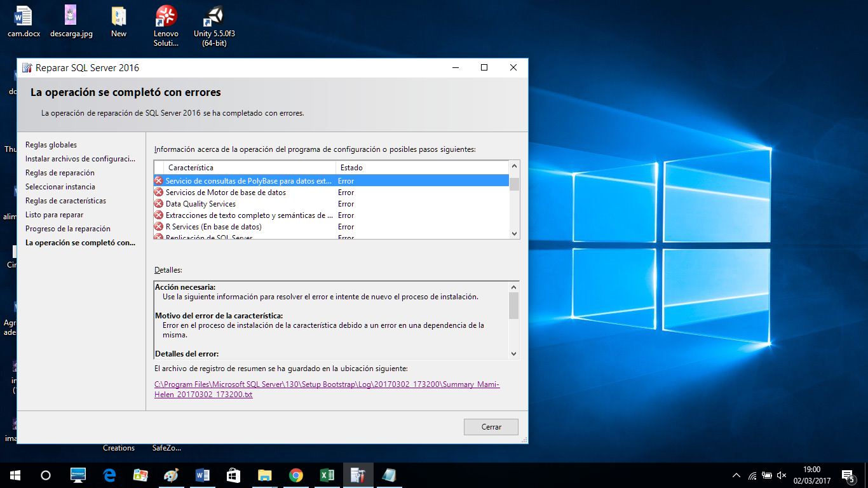Open Word from the taskbar
The width and height of the screenshot is (868, 488).
coord(203,475)
